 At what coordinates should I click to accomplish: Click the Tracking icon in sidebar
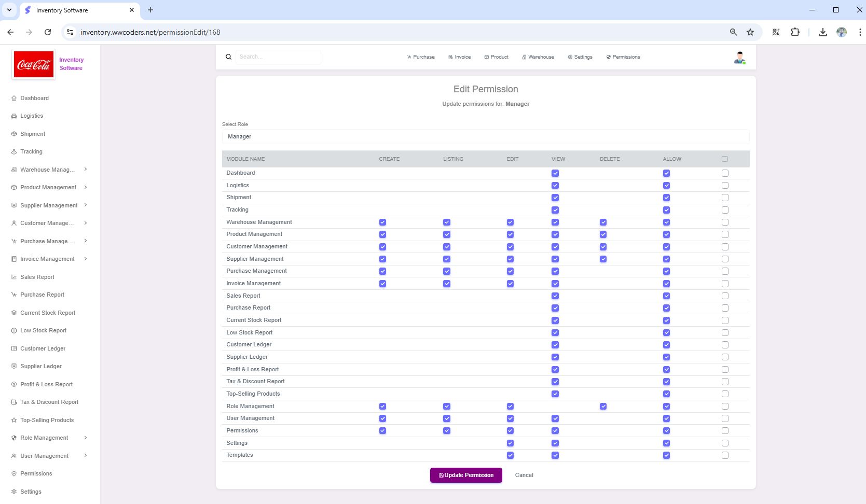(x=14, y=152)
